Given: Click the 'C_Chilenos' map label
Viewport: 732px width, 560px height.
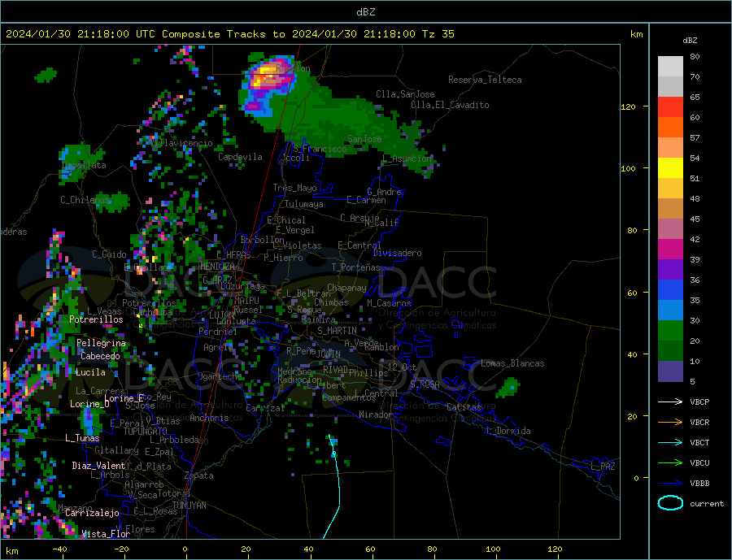Looking at the screenshot, I should (x=85, y=200).
